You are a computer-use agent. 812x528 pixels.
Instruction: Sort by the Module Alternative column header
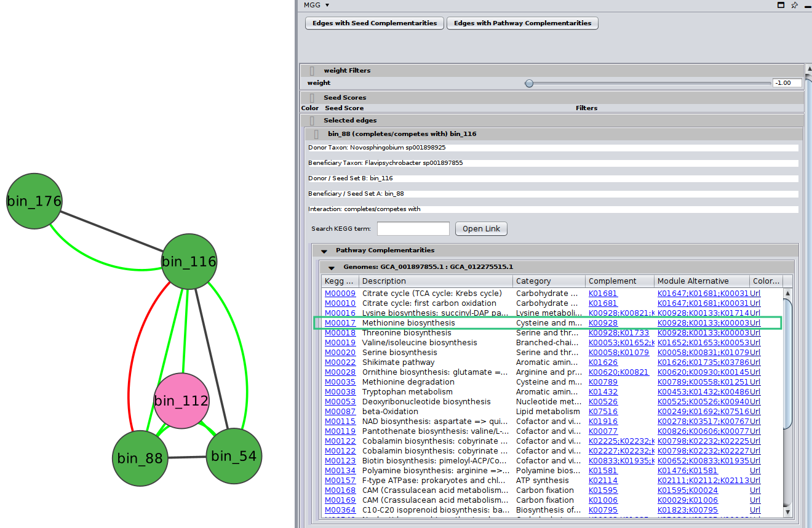[703, 281]
